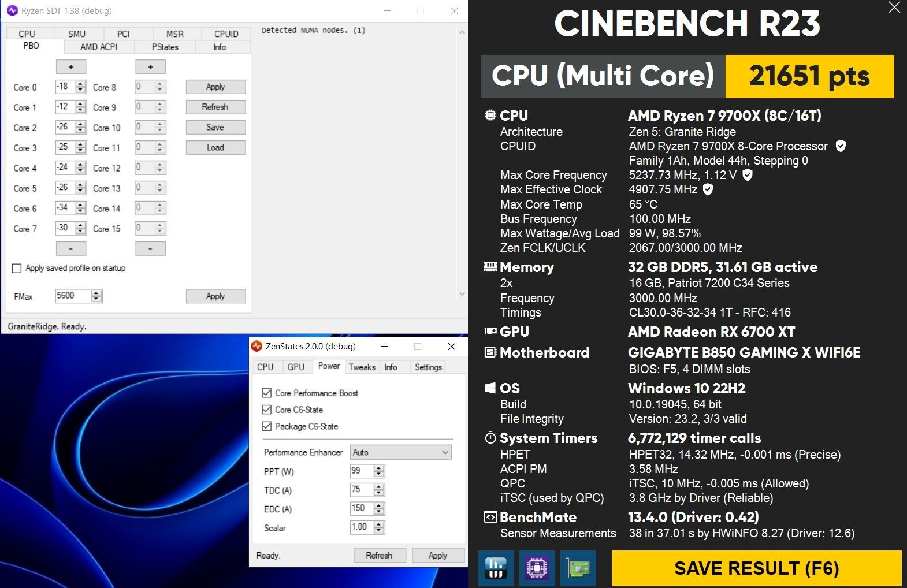This screenshot has width=907, height=588.
Task: Switch to the AMD ACPI tab
Action: point(99,47)
